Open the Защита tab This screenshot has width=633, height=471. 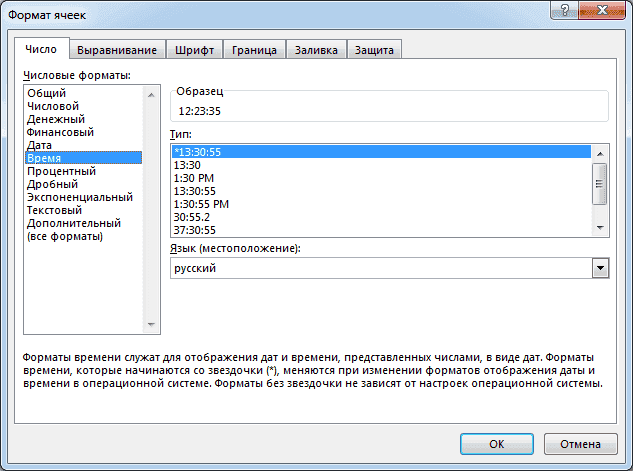click(375, 50)
